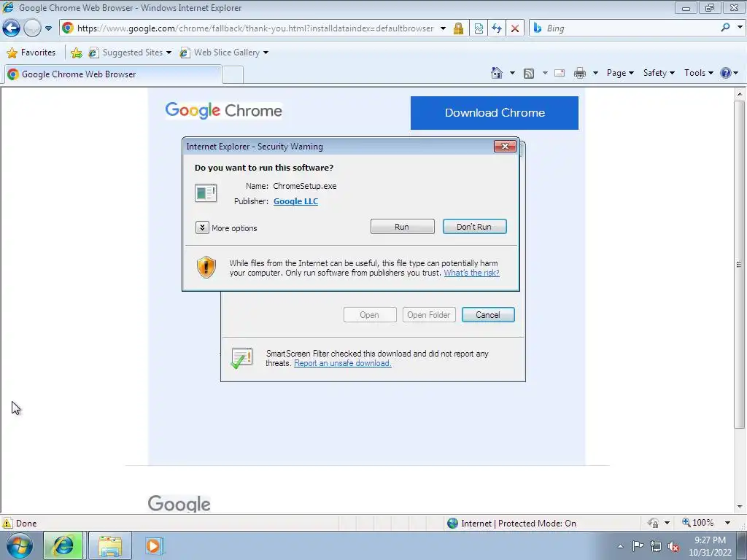Open the Favorites star button
The height and width of the screenshot is (560, 747).
coord(31,52)
